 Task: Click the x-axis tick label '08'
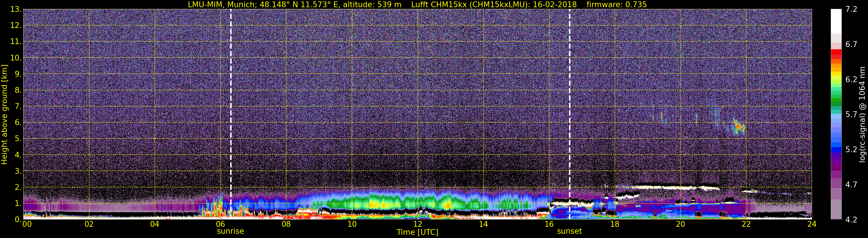(286, 224)
